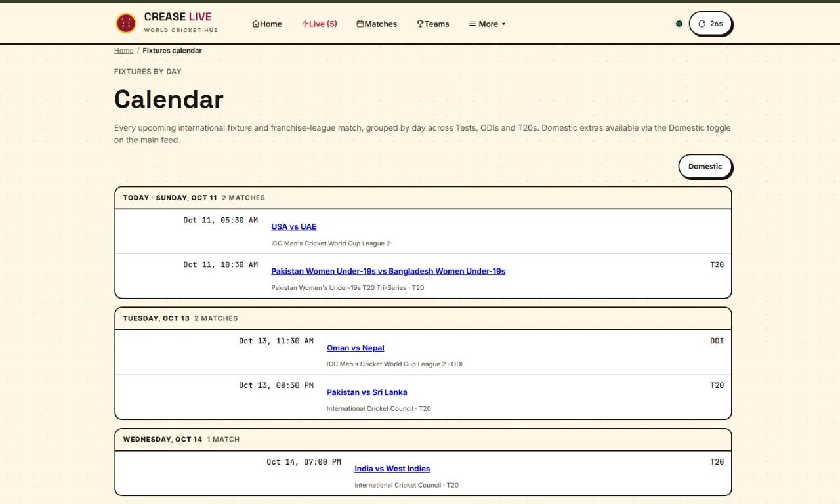Click the league subtitle under Oman vs Nepal
The height and width of the screenshot is (504, 840).
click(x=394, y=364)
